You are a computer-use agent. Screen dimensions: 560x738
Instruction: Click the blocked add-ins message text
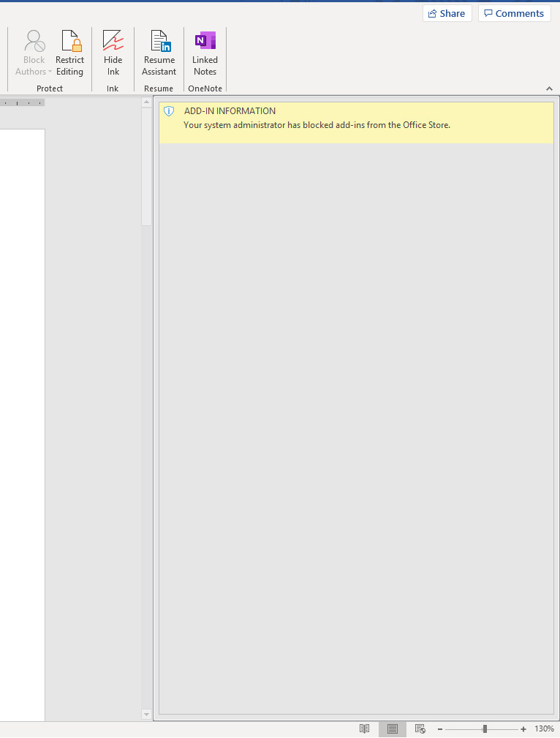tap(317, 125)
